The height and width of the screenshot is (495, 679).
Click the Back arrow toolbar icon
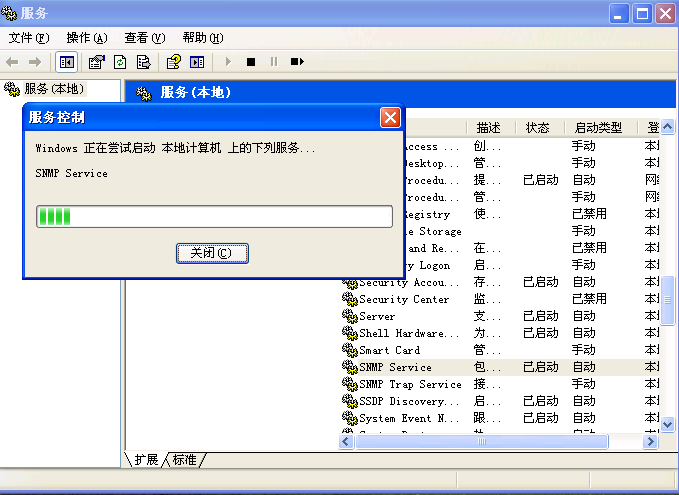point(12,62)
